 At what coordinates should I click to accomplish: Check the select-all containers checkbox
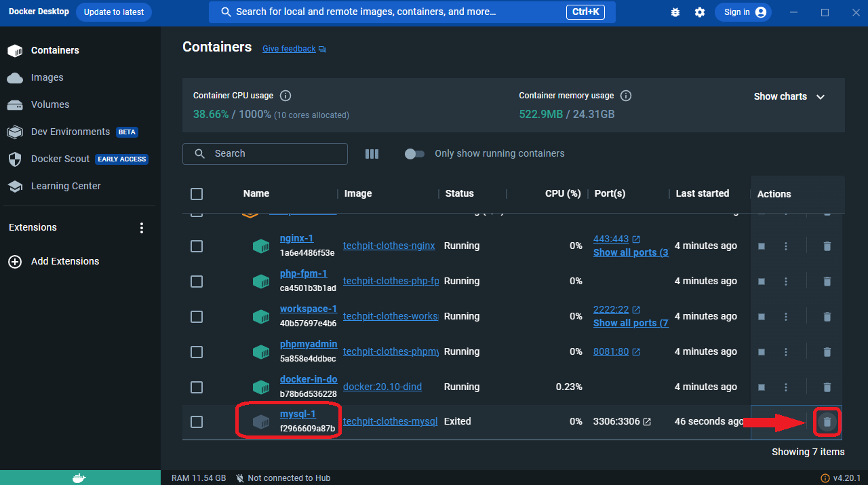click(x=197, y=194)
